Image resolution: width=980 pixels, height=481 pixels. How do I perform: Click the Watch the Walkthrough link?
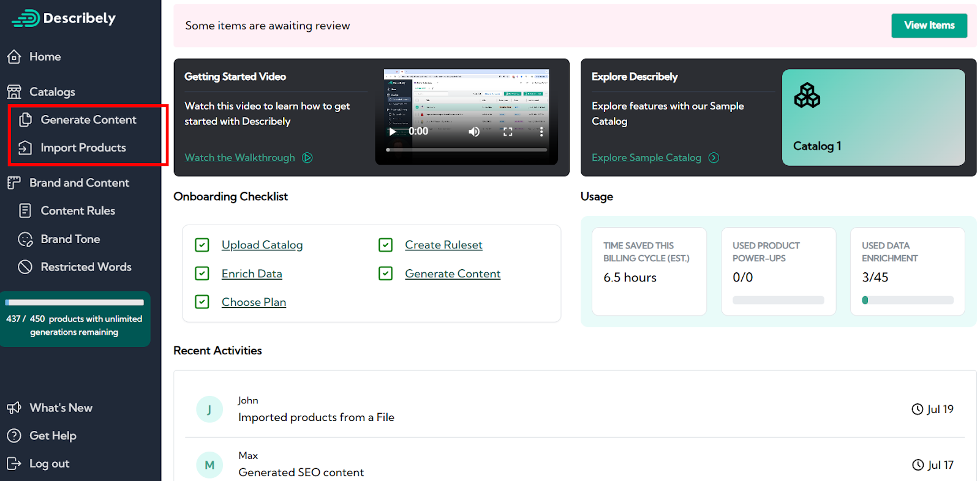pos(239,158)
